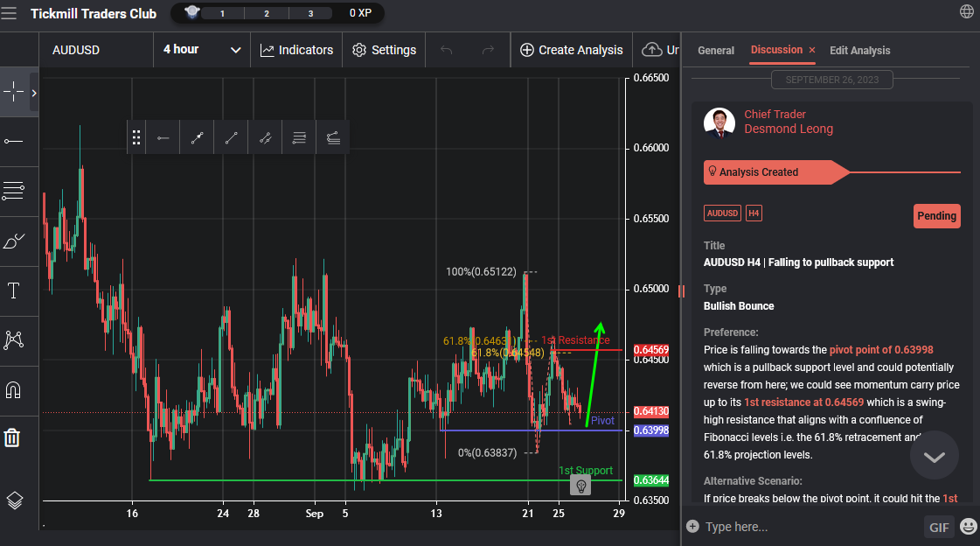Viewport: 980px width, 546px height.
Task: Click the AUDUSD symbol selector
Action: coord(76,50)
